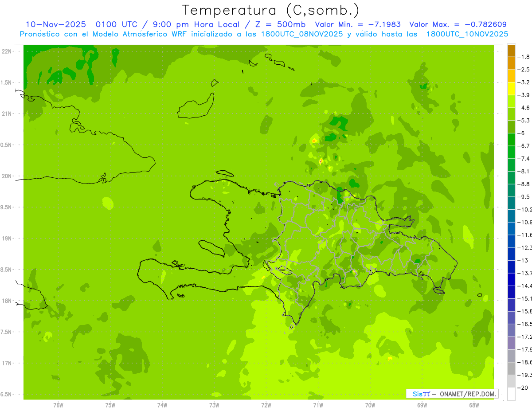Click the "1800UTC_08NOV2025" initialization text
Image resolution: width=532 pixels, height=411 pixels.
302,34
